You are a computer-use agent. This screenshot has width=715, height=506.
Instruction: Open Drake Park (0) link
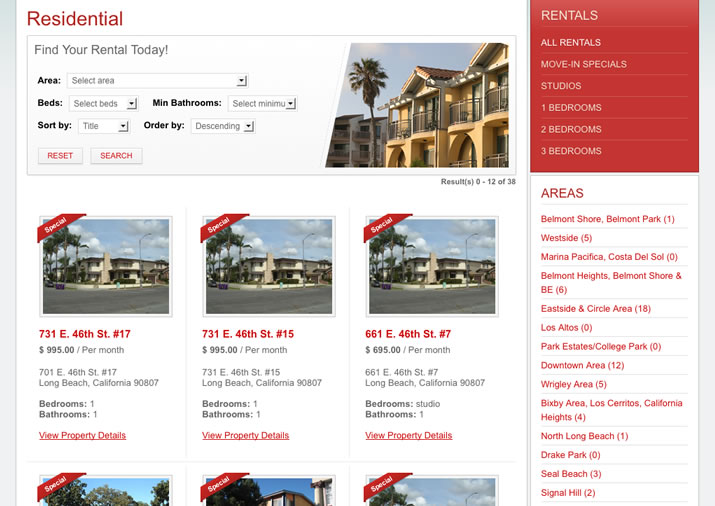tap(570, 455)
